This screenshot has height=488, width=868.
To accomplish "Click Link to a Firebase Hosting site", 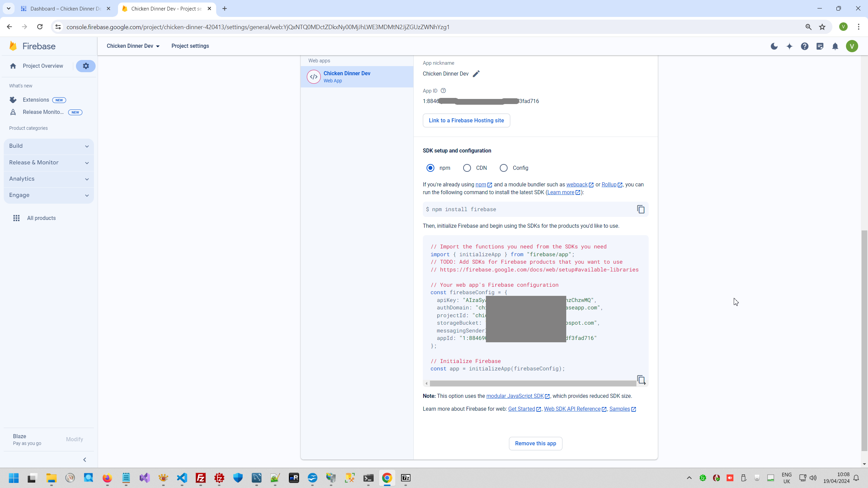I will pyautogui.click(x=466, y=121).
